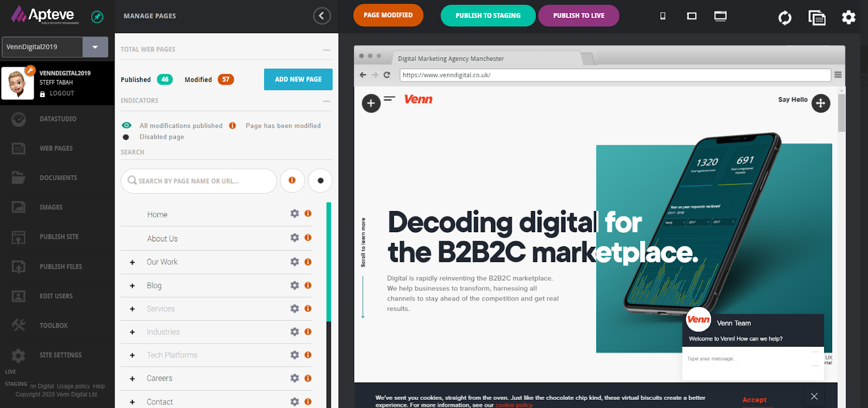Click the Page Modified button

coord(388,15)
